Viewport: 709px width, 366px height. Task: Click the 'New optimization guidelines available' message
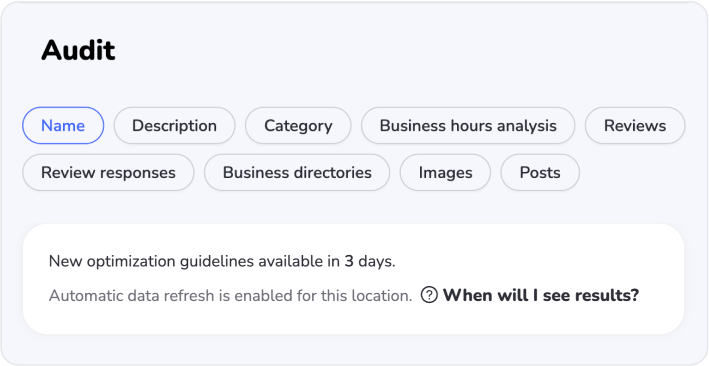click(222, 261)
